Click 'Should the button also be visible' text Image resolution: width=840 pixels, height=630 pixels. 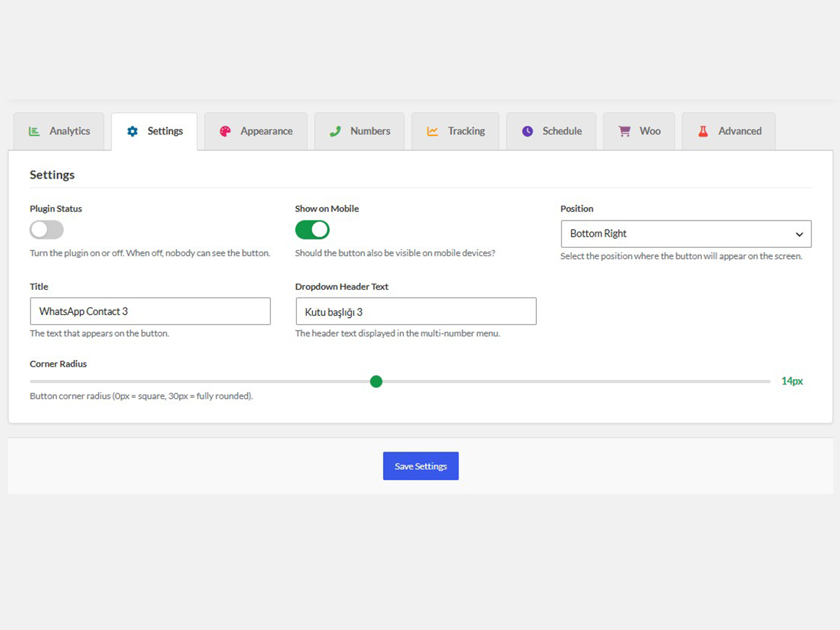[x=395, y=253]
